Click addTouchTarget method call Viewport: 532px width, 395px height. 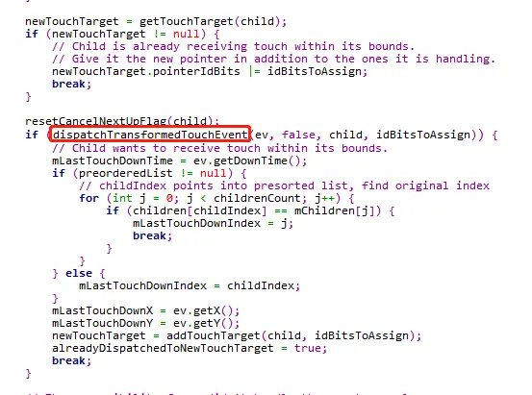(x=213, y=335)
